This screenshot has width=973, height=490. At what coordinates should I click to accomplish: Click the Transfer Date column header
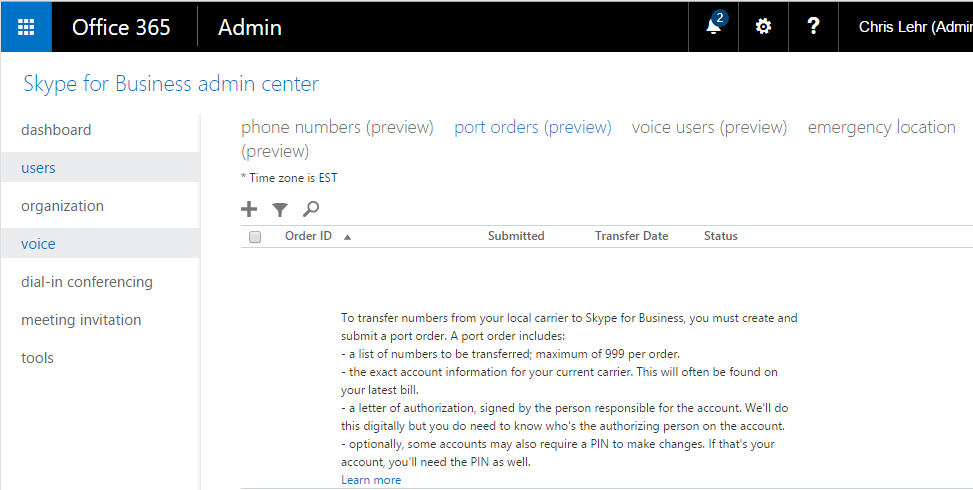click(632, 236)
